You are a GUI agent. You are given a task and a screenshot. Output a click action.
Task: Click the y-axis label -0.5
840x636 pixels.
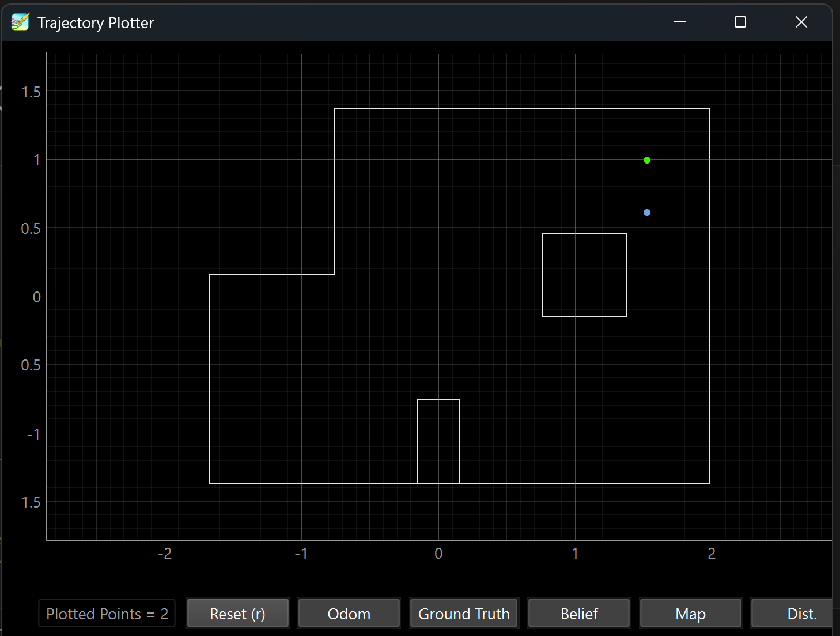(28, 365)
